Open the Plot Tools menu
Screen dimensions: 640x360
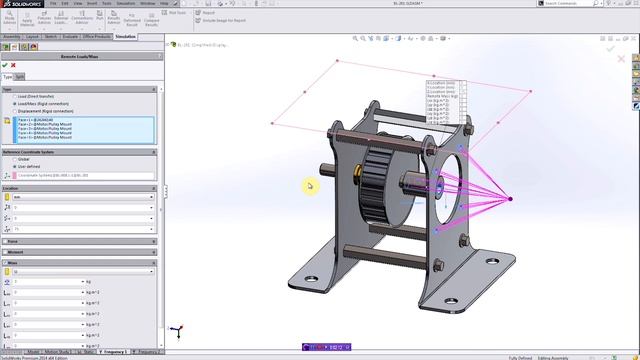(x=174, y=13)
